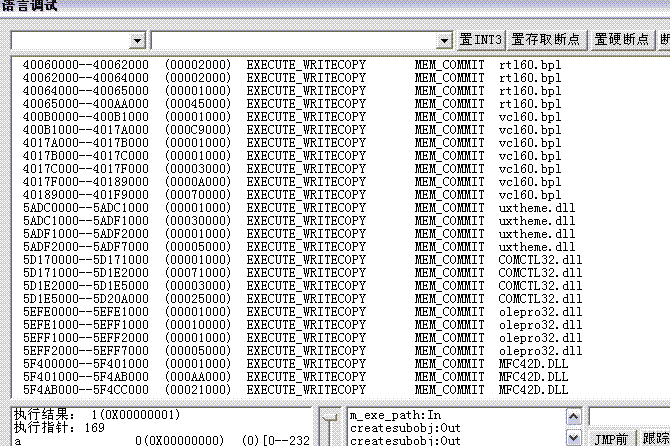Open the first small combo box dropdown arrow

[x=137, y=41]
